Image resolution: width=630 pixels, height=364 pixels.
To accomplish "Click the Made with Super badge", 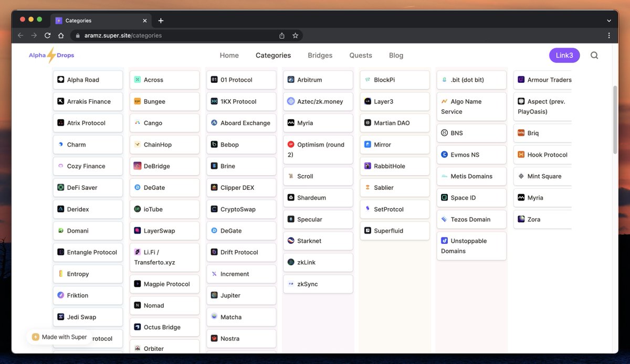I will (x=59, y=337).
